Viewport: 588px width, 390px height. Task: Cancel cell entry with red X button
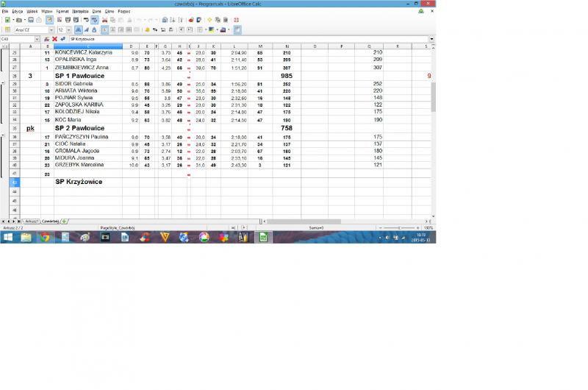pos(54,39)
